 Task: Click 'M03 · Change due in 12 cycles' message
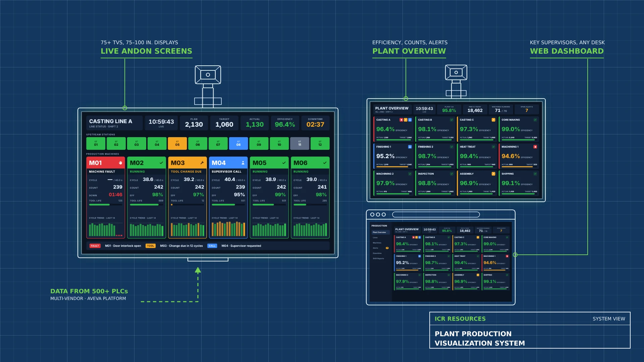coord(181,246)
